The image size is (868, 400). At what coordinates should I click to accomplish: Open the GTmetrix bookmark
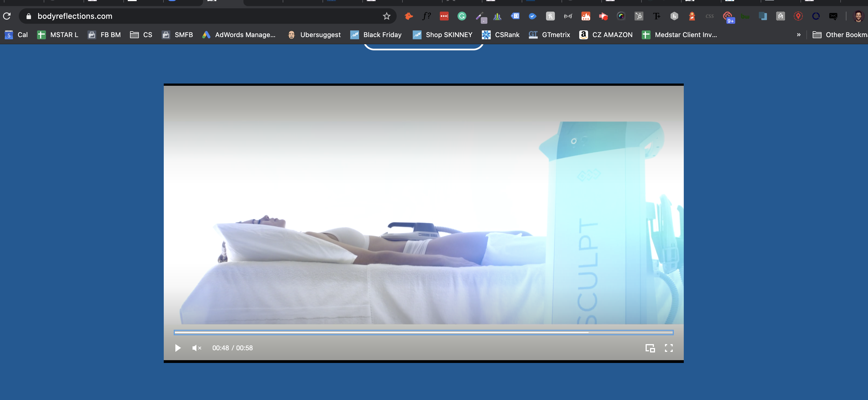(x=550, y=35)
